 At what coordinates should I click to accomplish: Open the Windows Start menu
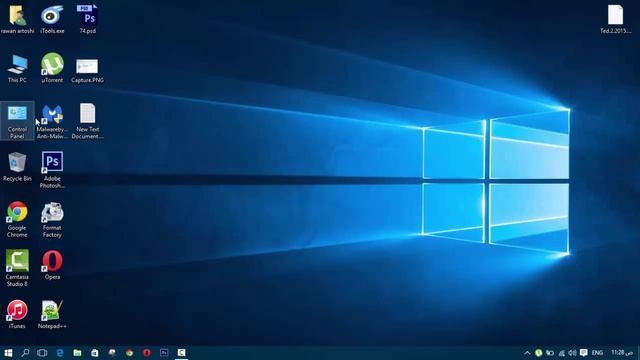(8, 353)
